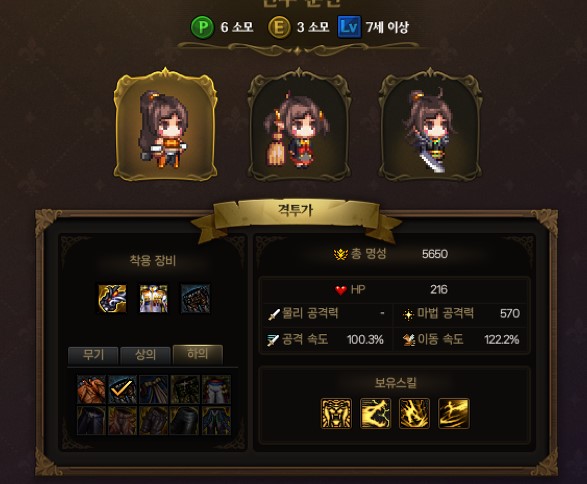The image size is (587, 484).
Task: Switch to the 상의 tab
Action: (145, 355)
